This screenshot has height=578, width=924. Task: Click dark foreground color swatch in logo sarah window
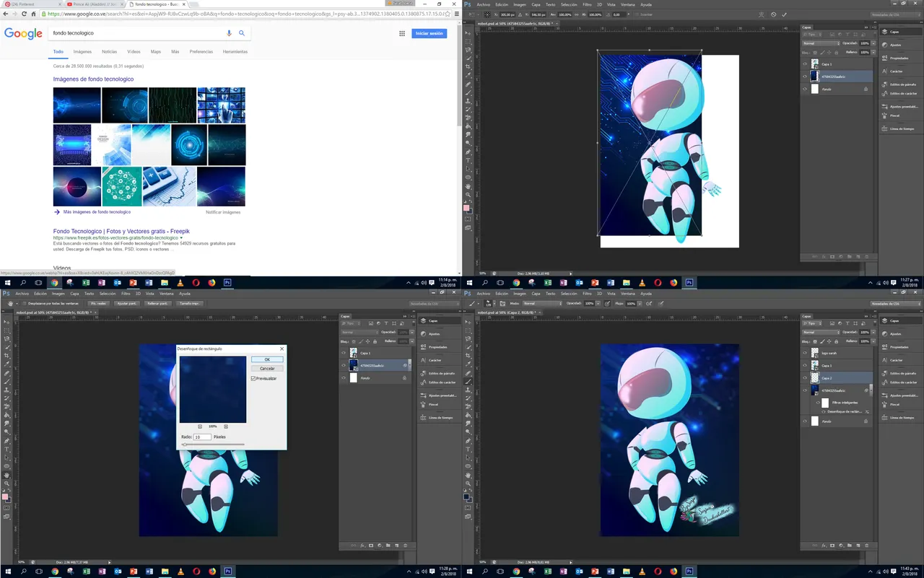pos(467,496)
